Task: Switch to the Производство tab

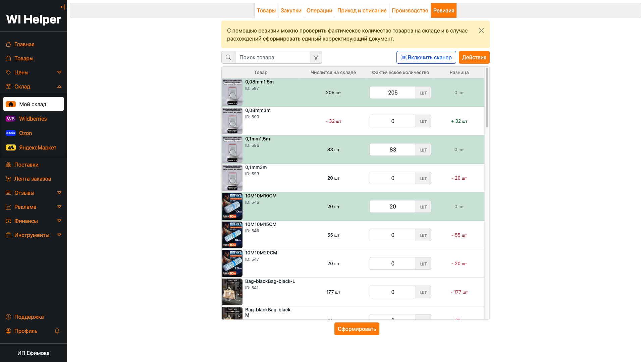Action: (x=410, y=10)
